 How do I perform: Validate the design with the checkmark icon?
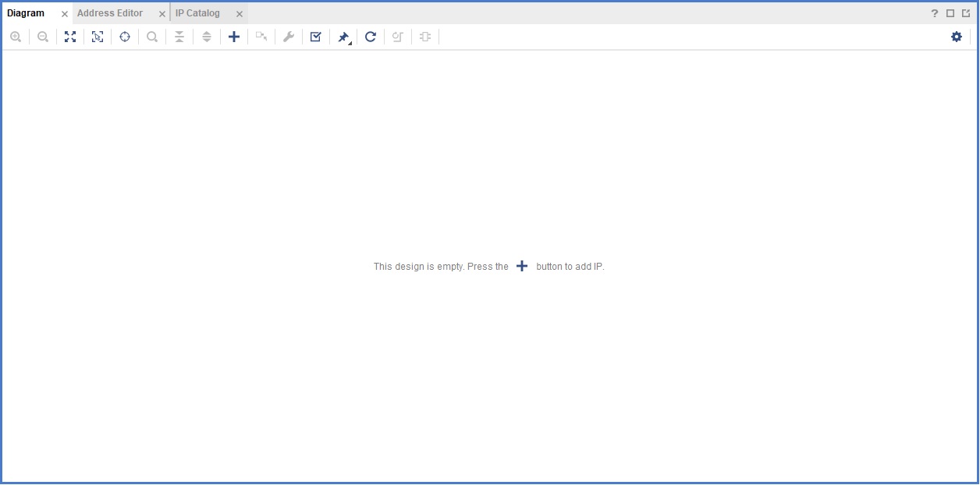tap(316, 37)
